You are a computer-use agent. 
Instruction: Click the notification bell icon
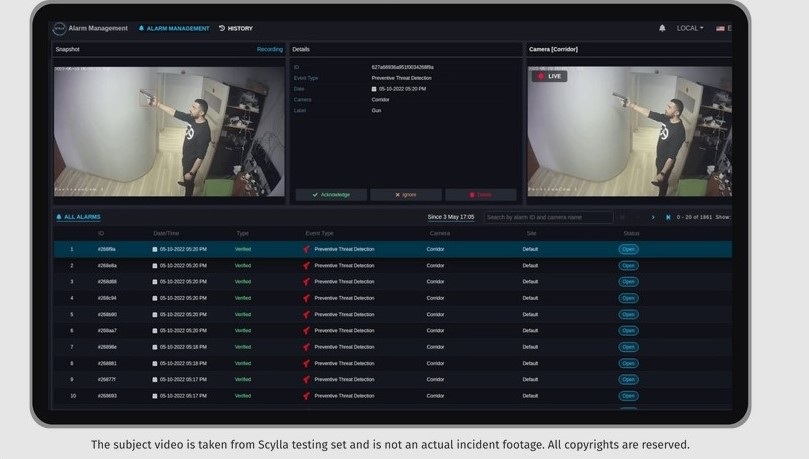click(662, 28)
